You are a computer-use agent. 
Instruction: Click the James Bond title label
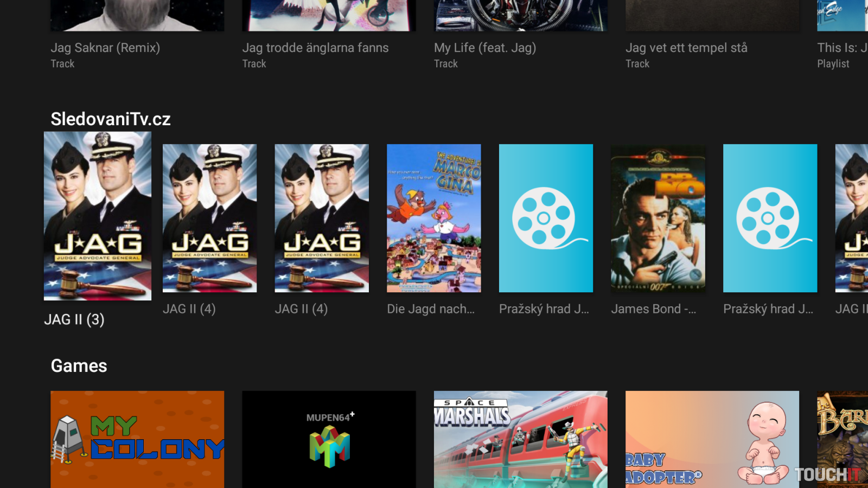[x=653, y=309]
